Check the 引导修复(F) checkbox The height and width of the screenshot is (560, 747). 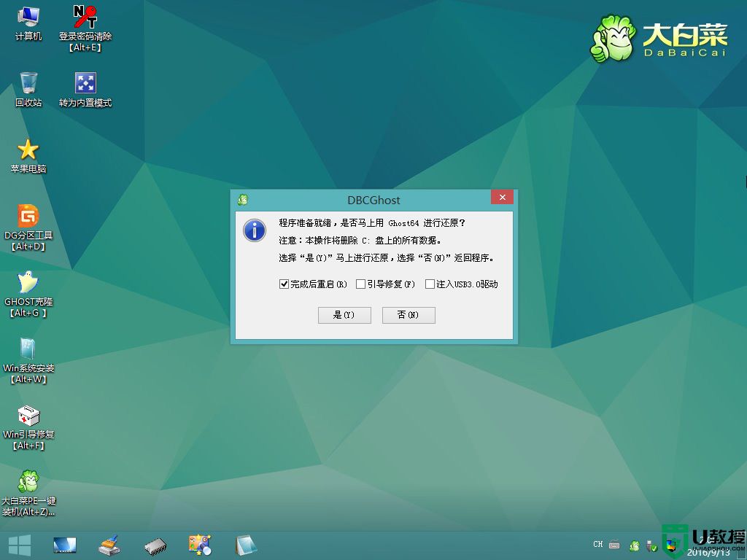[360, 284]
